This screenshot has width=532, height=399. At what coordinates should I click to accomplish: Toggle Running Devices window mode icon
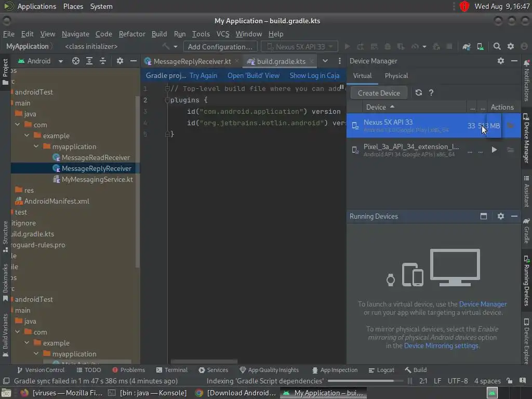click(x=484, y=216)
